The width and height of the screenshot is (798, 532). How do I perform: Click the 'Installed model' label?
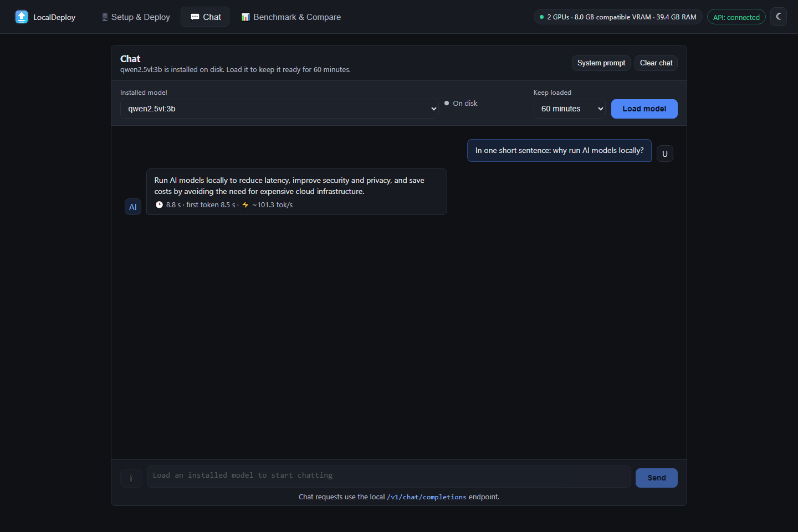(144, 93)
